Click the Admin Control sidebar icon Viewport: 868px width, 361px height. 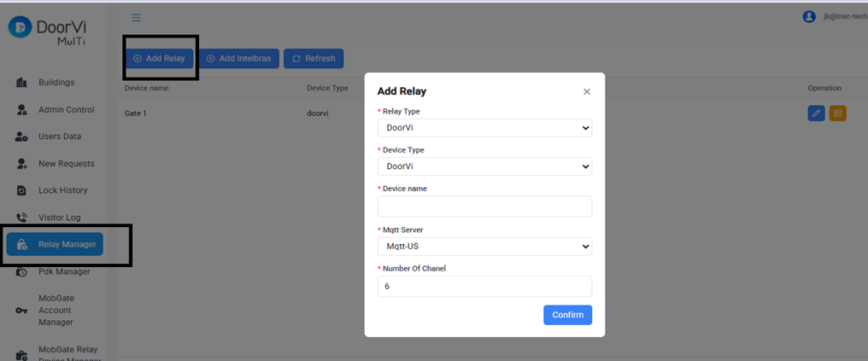[21, 109]
